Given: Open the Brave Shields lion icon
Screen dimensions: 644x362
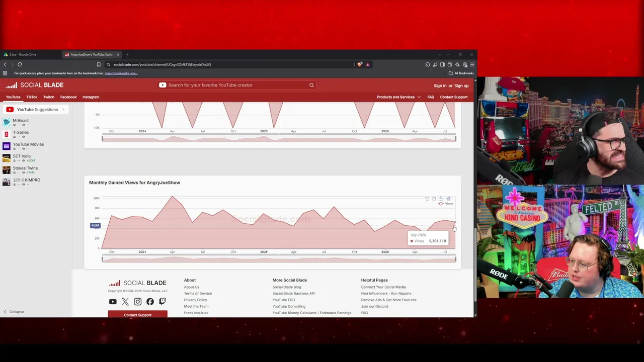Looking at the screenshot, I should [x=359, y=64].
